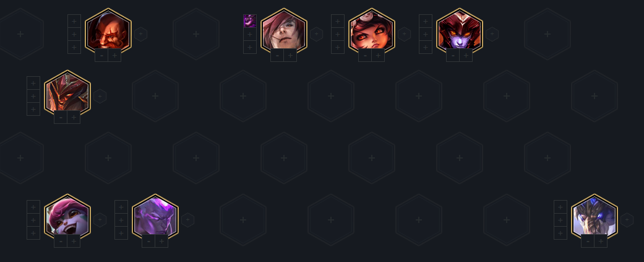This screenshot has width=644, height=262.
Task: Select the red-armored purple-faced champion portrait
Action: [460, 31]
